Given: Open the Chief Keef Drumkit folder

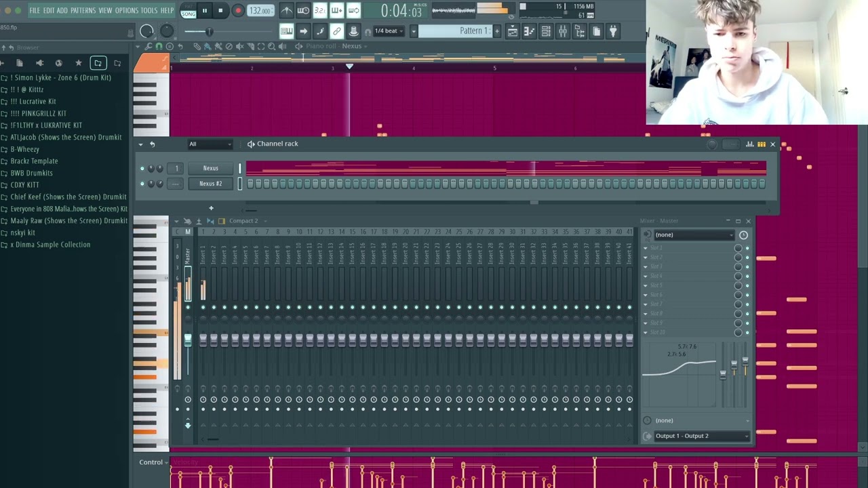Looking at the screenshot, I should 68,197.
